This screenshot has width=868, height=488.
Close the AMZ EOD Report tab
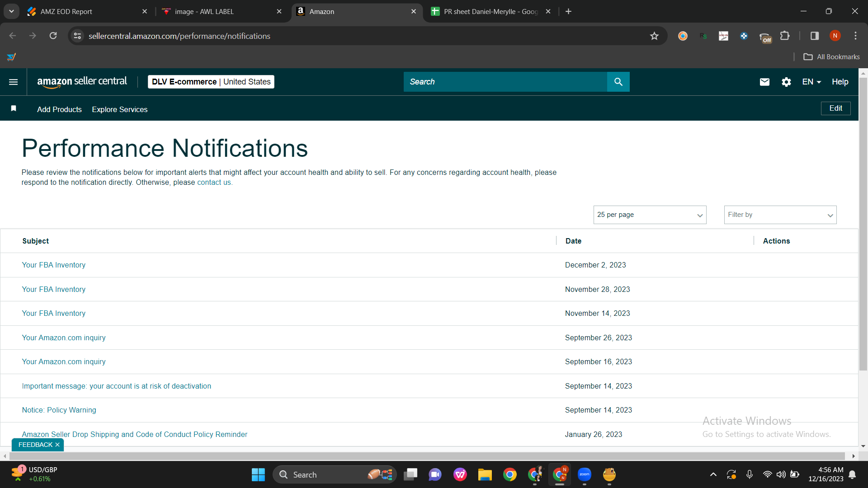[145, 11]
